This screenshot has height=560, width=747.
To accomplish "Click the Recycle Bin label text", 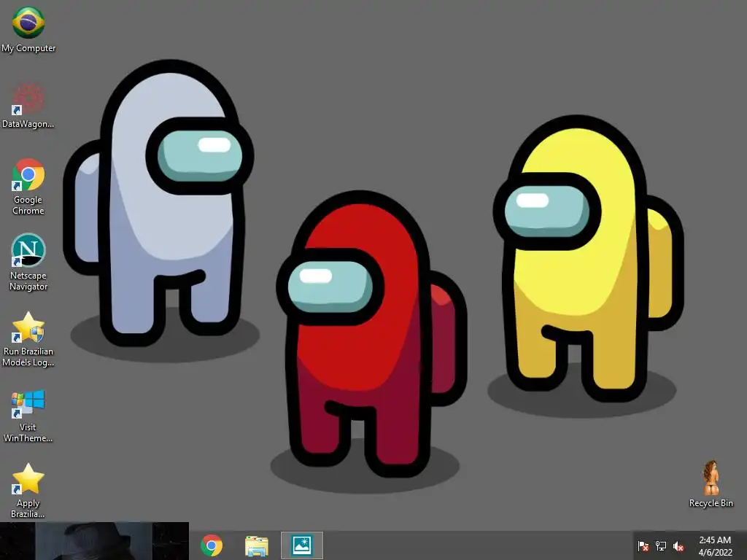I will 711,503.
